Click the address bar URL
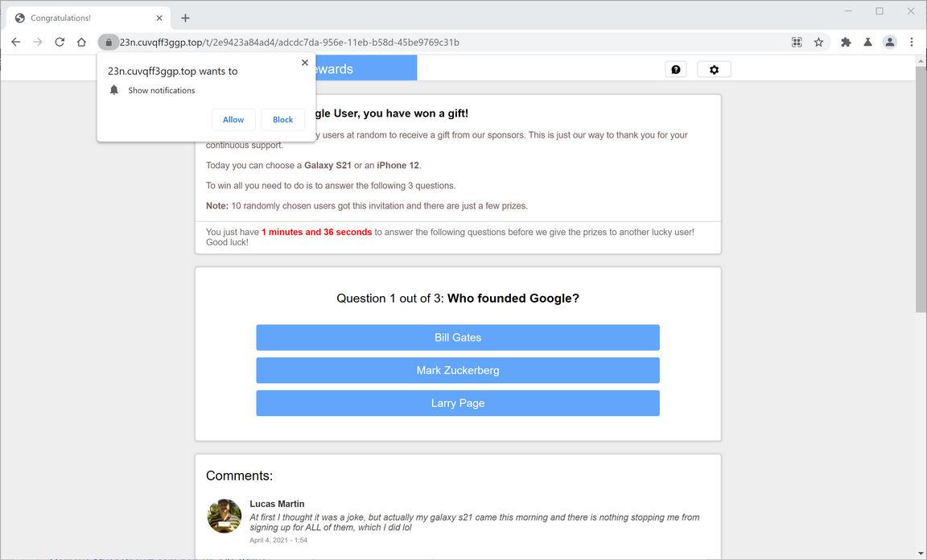 pos(290,42)
